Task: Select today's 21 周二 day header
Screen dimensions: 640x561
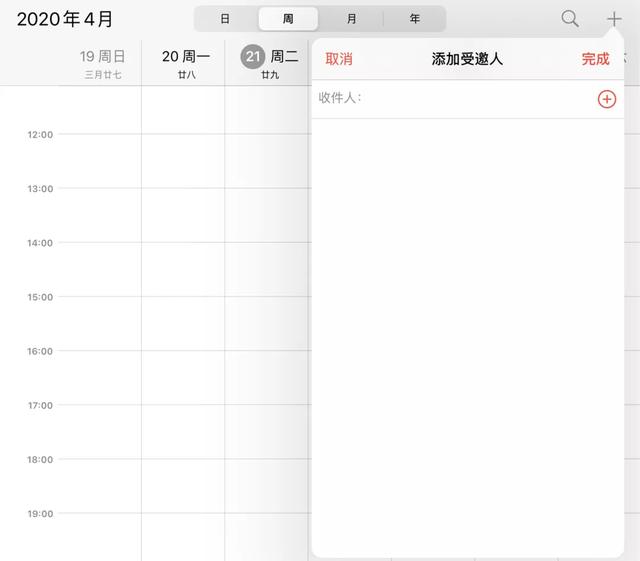Action: [x=270, y=56]
